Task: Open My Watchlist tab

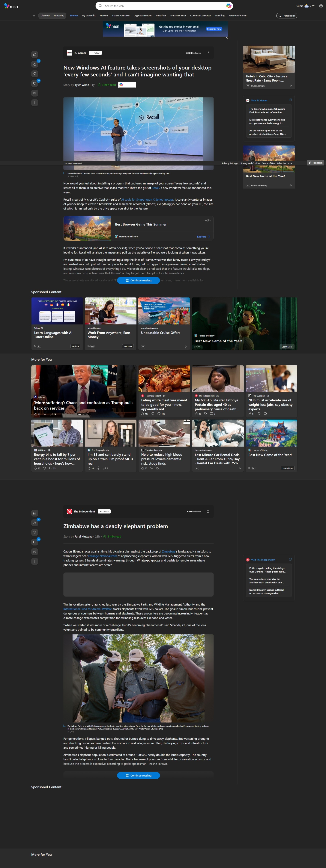Action: click(89, 16)
